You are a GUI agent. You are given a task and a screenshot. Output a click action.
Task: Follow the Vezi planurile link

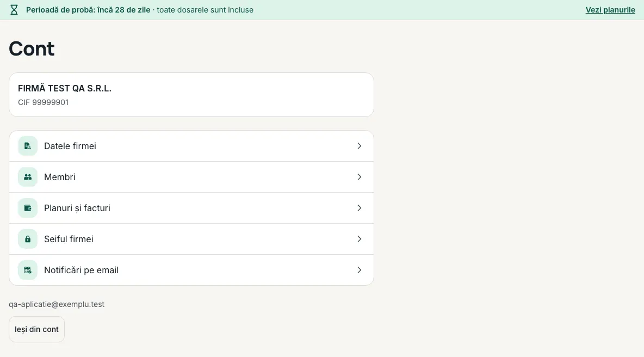(610, 10)
